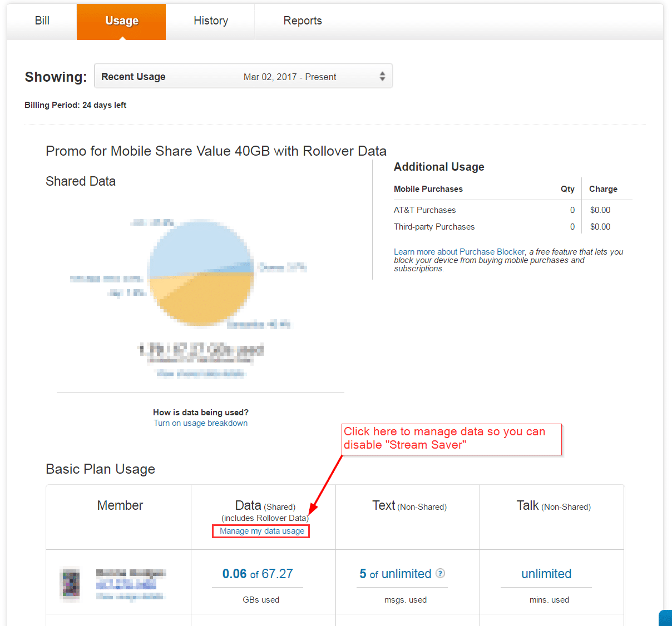Image resolution: width=672 pixels, height=626 pixels.
Task: Click the member's device picture
Action: point(70,584)
